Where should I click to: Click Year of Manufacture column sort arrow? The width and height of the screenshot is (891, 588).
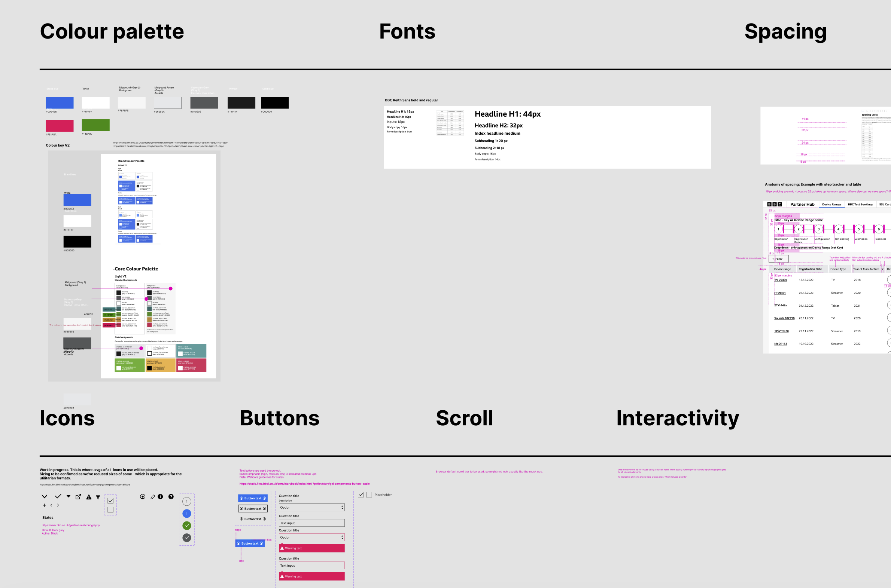tap(882, 269)
